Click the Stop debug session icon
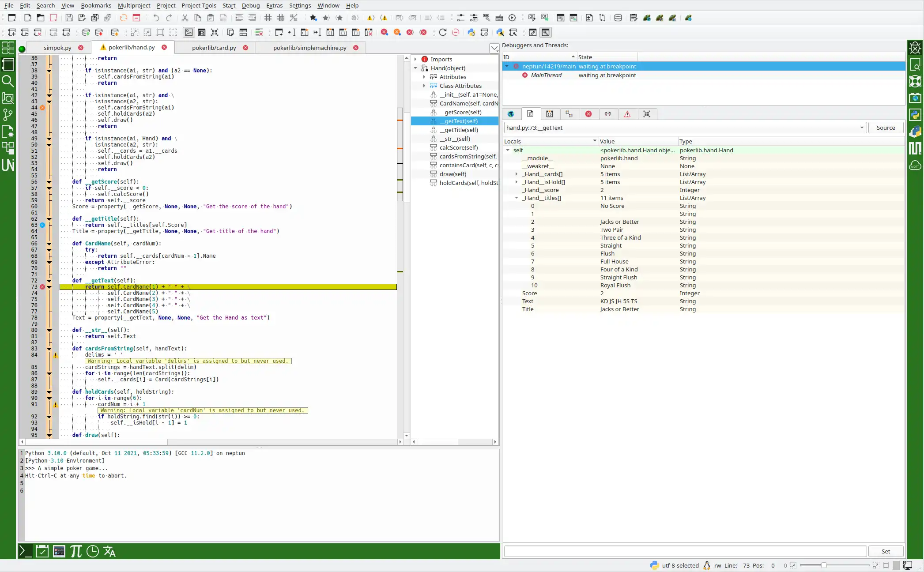This screenshot has height=572, width=924. (x=588, y=113)
